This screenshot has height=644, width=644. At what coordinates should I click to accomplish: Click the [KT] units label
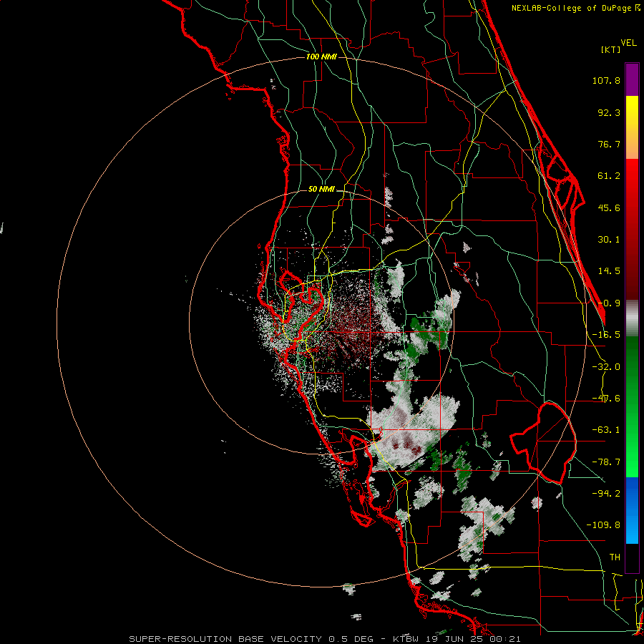click(611, 49)
